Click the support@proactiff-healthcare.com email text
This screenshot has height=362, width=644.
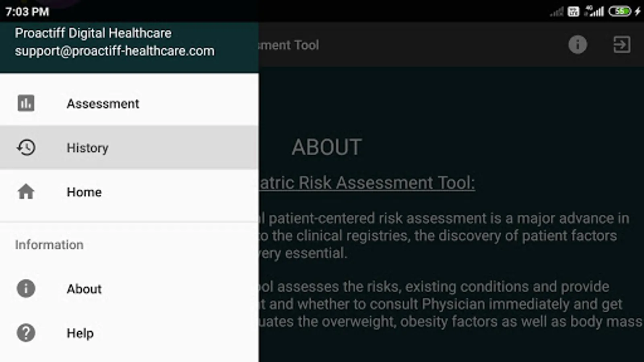(115, 51)
